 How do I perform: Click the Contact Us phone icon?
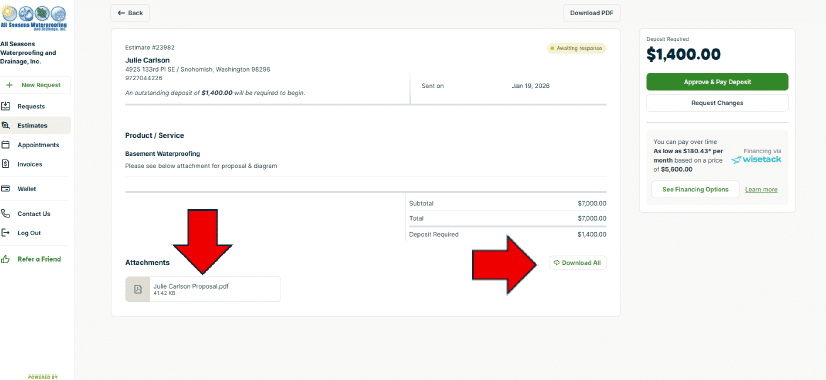click(x=5, y=213)
